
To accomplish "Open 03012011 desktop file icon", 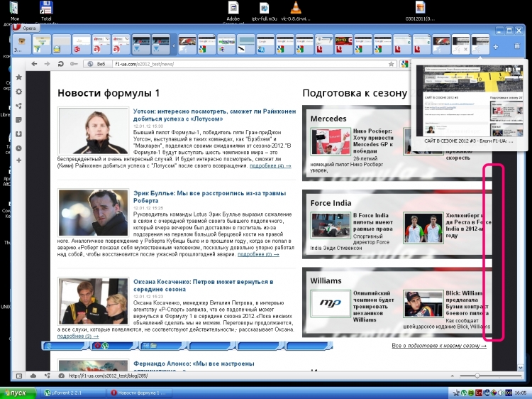I will (420, 11).
